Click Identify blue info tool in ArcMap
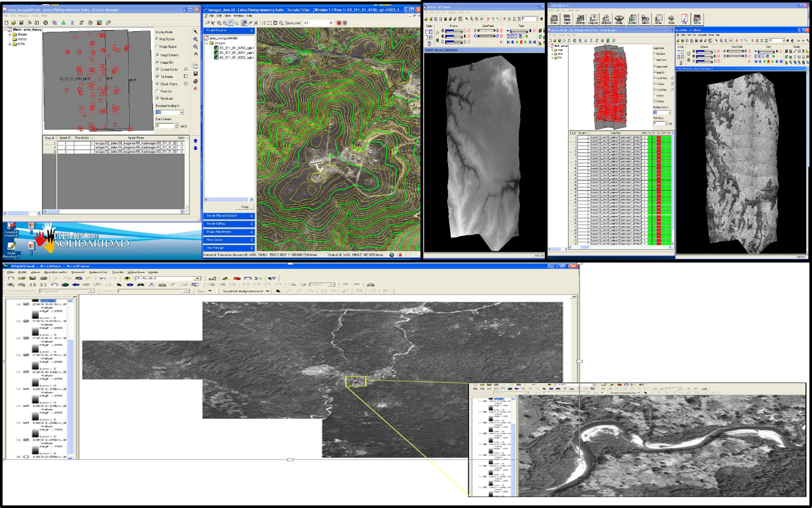Viewport: 812px width, 508px height. 130,285
